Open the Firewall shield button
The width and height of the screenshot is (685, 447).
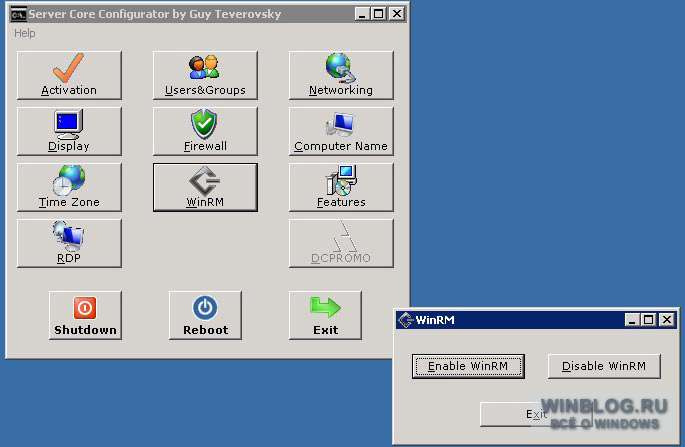point(205,131)
